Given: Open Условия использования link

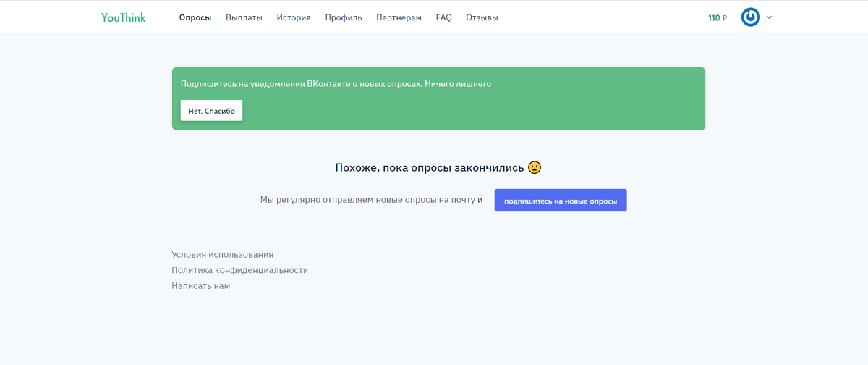Looking at the screenshot, I should pos(222,254).
